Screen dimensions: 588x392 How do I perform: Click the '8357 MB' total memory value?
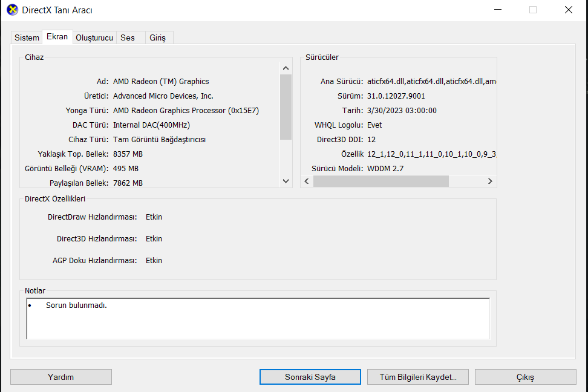tap(128, 154)
